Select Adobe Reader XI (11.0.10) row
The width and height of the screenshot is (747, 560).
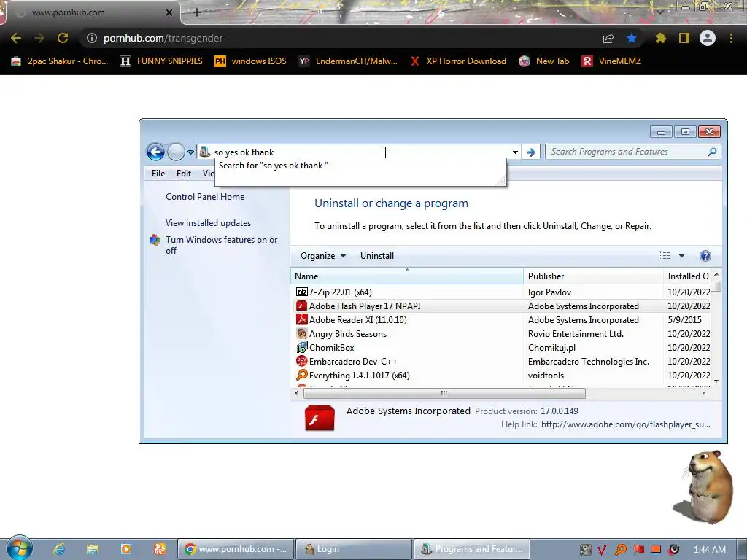tap(501, 319)
